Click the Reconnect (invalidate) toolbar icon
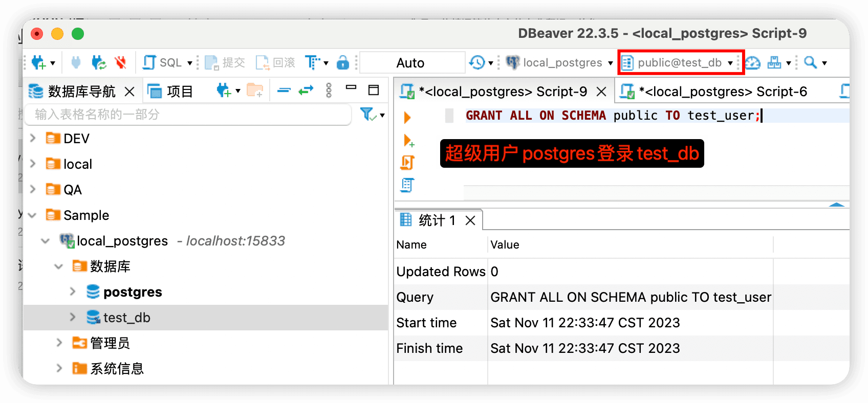Screen dimensions: 868x403 (x=98, y=62)
